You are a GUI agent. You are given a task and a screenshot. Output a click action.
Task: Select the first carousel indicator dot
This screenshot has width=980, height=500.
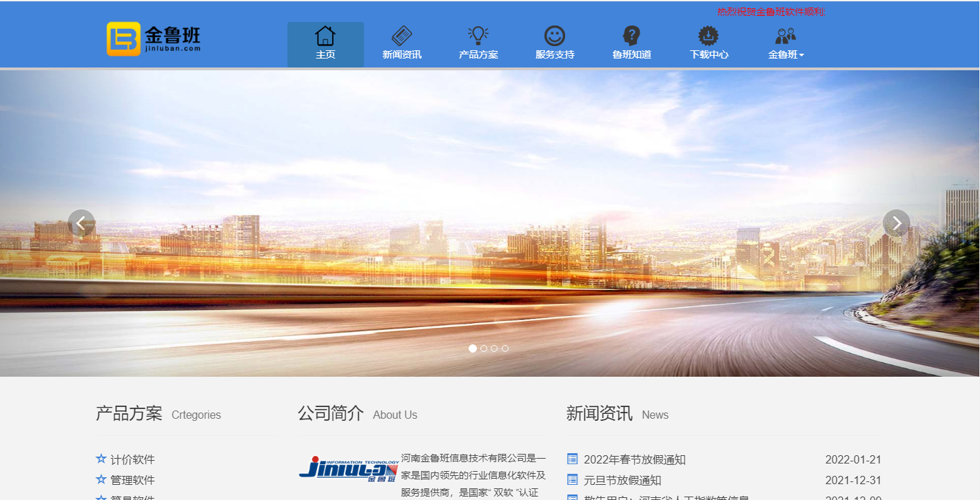pos(473,348)
